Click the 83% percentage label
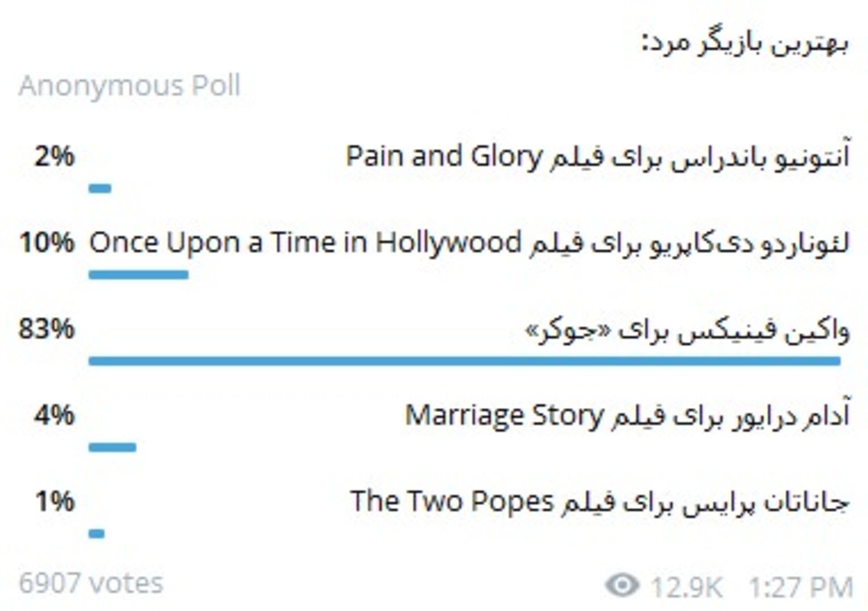The image size is (868, 611). [46, 329]
